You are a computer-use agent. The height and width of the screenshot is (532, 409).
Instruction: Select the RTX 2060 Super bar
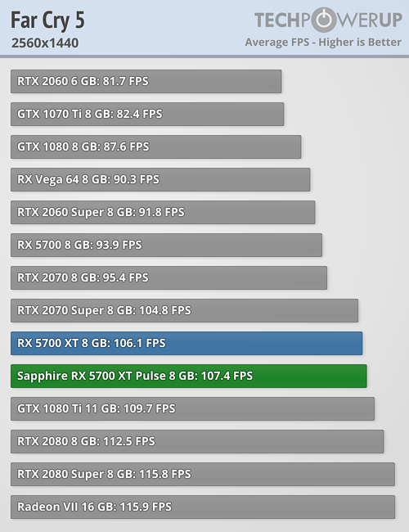click(x=163, y=213)
